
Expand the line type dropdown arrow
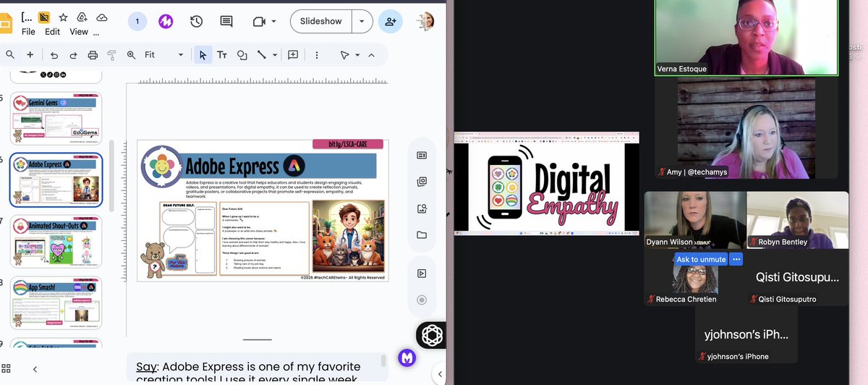pos(275,55)
